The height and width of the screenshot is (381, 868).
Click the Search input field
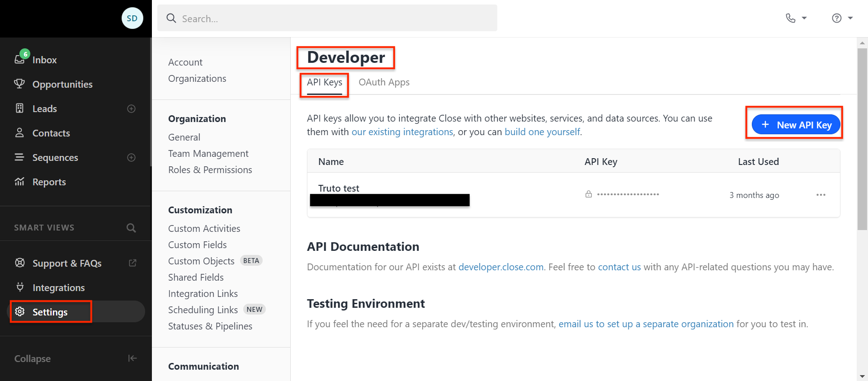coord(327,18)
